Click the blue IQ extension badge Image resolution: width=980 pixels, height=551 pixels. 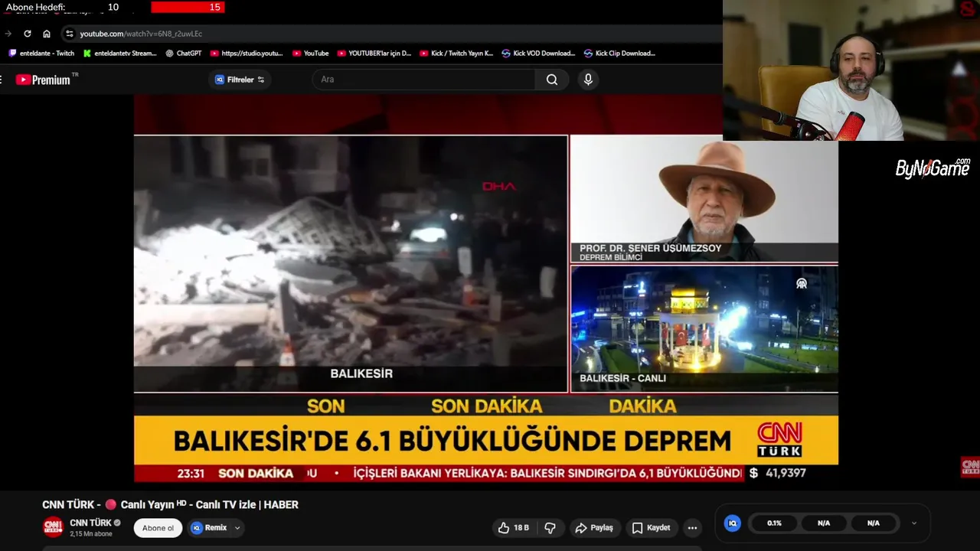(733, 523)
